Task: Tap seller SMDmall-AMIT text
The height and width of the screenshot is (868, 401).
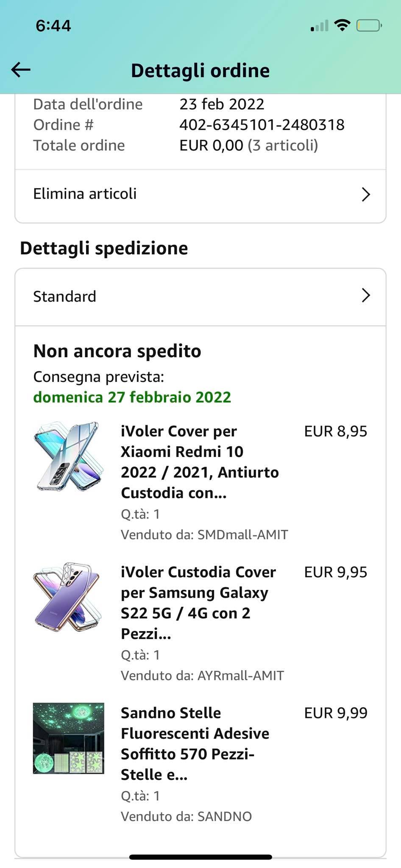Action: pos(242,535)
